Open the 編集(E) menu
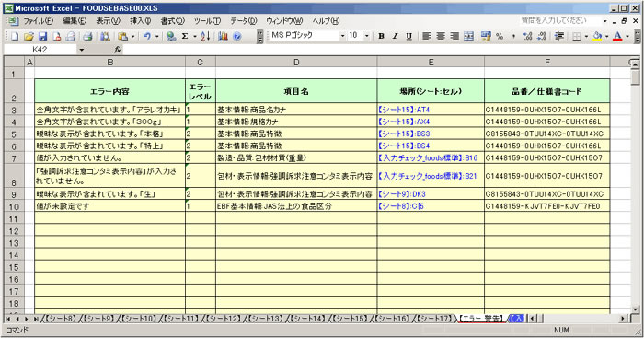Image resolution: width=644 pixels, height=338 pixels. pos(75,21)
